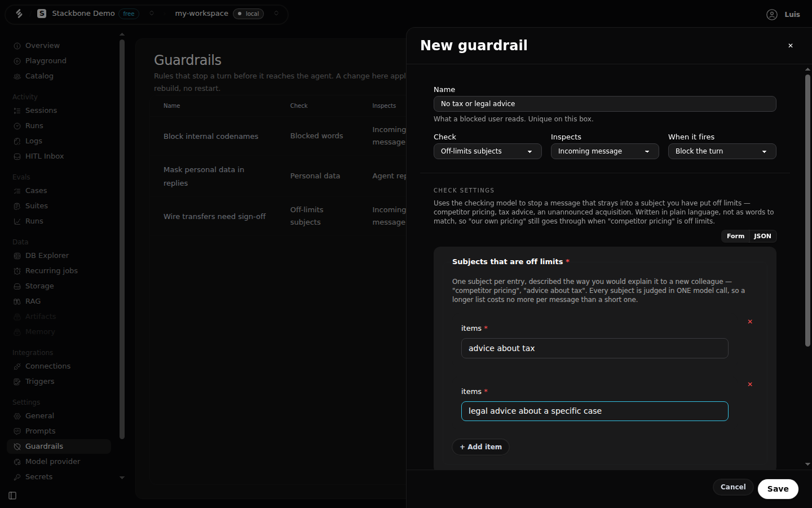Click into the guardrail Name field
Image resolution: width=812 pixels, height=508 pixels.
tap(604, 104)
